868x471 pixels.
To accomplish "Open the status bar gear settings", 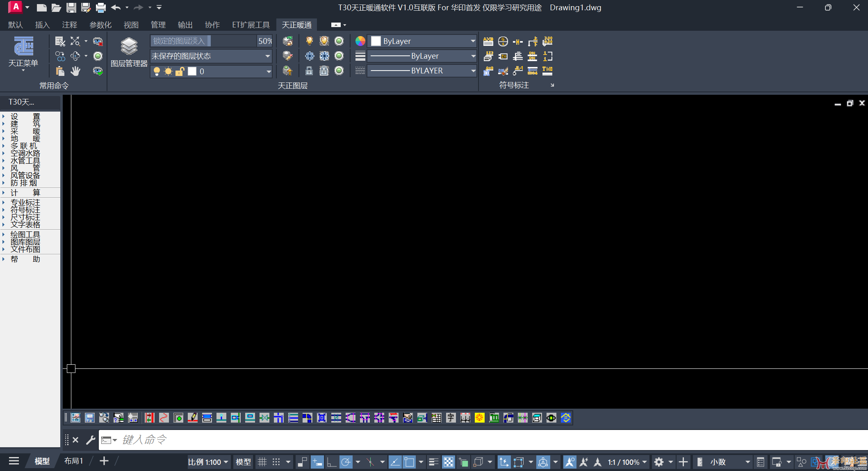I will pos(659,462).
